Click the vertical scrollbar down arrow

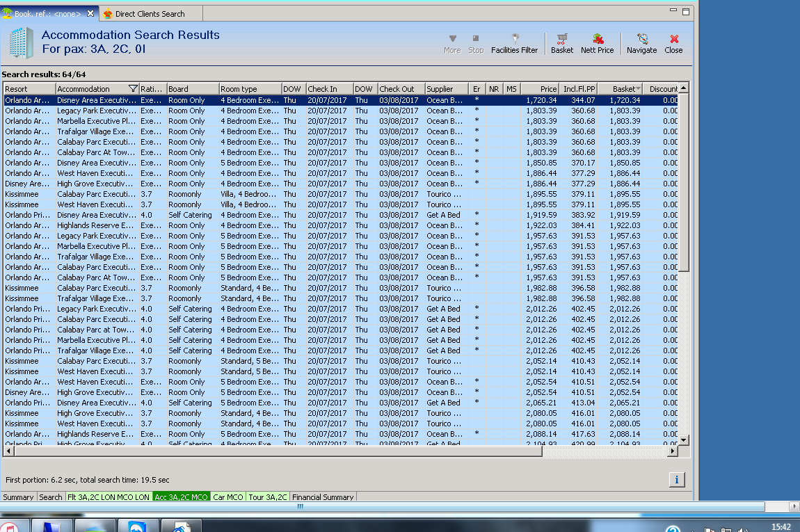click(x=683, y=440)
